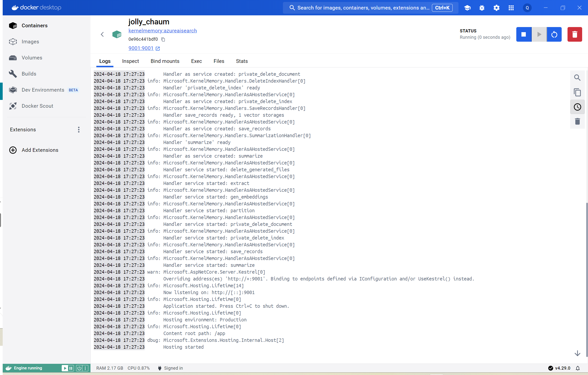Click the BETA badge on Dev Environments

pyautogui.click(x=73, y=90)
